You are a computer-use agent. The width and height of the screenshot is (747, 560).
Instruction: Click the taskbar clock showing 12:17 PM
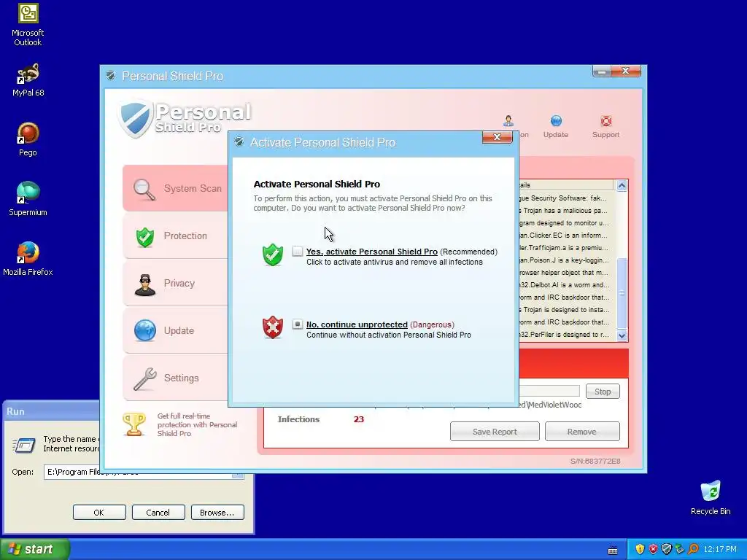720,549
